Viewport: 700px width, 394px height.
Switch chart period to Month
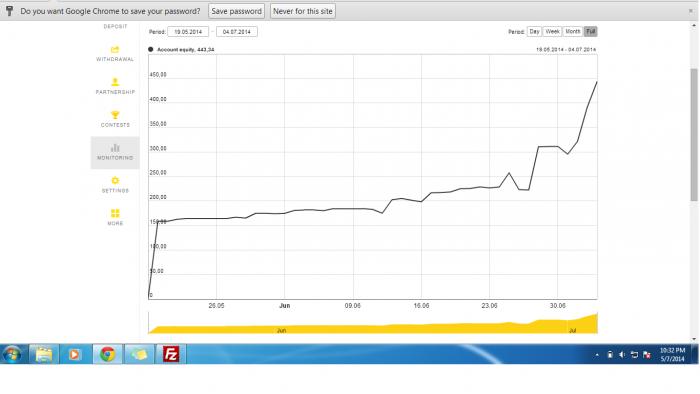[x=573, y=32]
